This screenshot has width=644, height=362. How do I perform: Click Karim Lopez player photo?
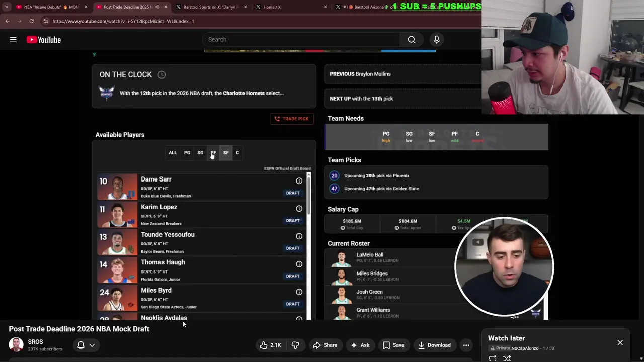(117, 215)
